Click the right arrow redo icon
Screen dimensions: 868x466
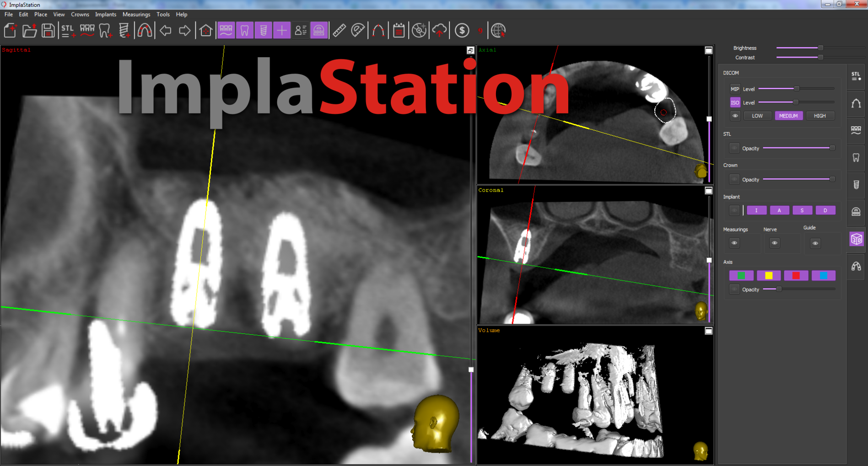pyautogui.click(x=184, y=31)
